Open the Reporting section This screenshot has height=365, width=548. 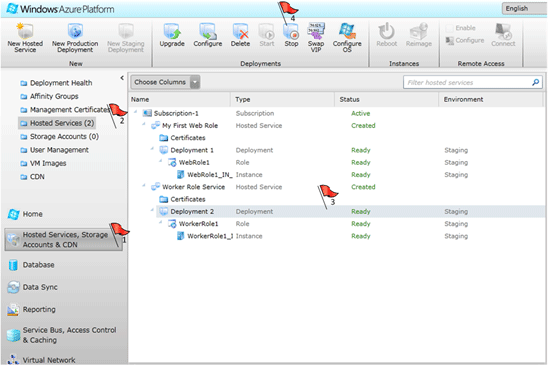[x=32, y=309]
